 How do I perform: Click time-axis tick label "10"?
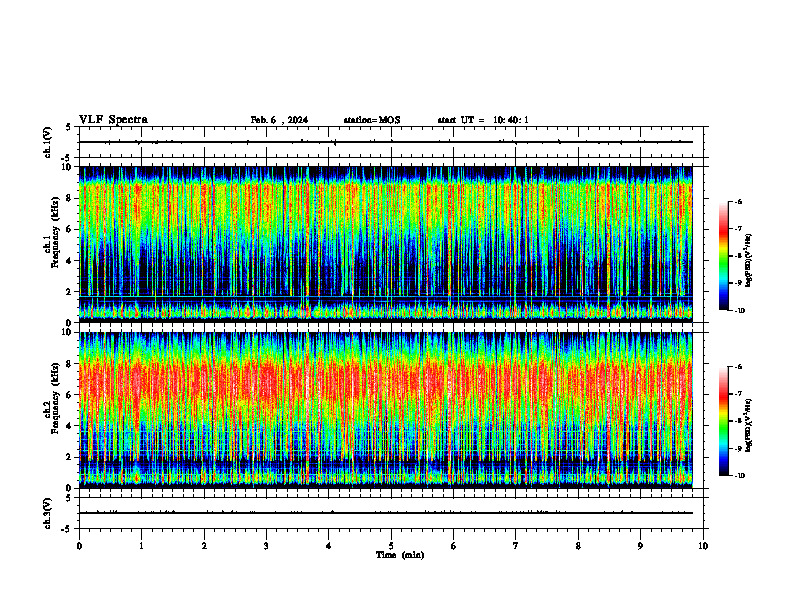point(703,546)
